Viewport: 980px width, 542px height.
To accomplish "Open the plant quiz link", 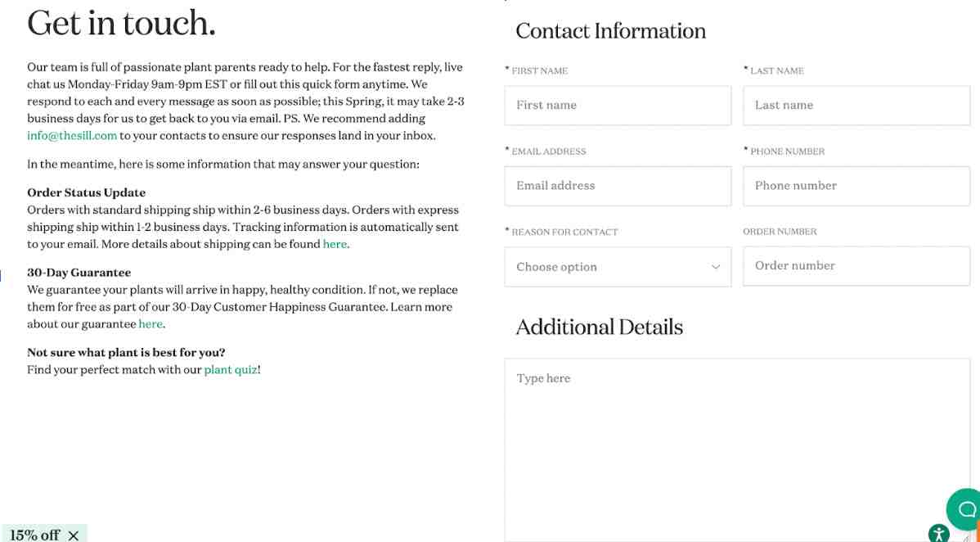I will click(231, 370).
